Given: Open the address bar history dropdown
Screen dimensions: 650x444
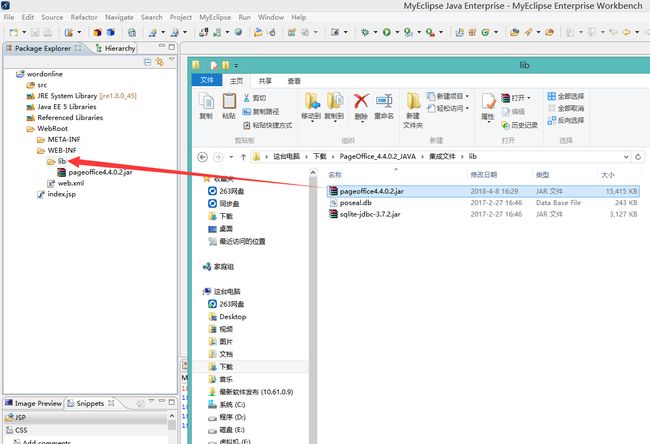Looking at the screenshot, I should click(626, 157).
